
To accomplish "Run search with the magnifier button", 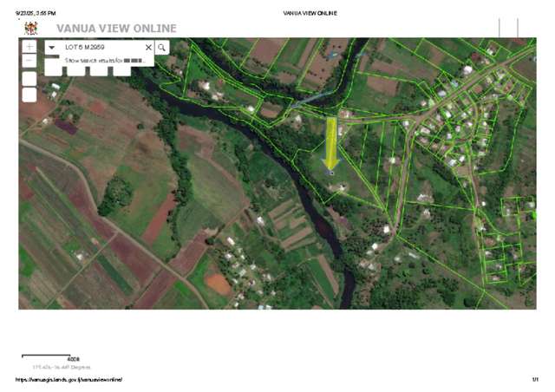I will click(162, 47).
